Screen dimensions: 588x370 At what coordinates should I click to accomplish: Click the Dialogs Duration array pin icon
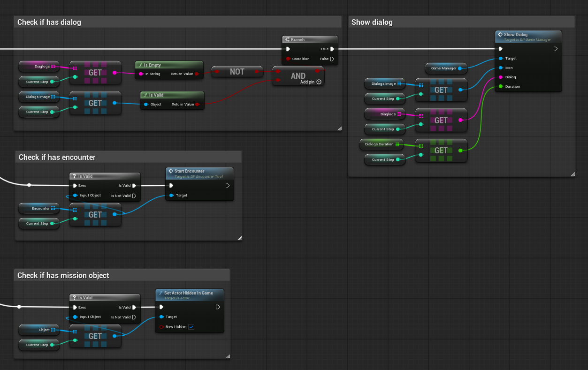[397, 144]
